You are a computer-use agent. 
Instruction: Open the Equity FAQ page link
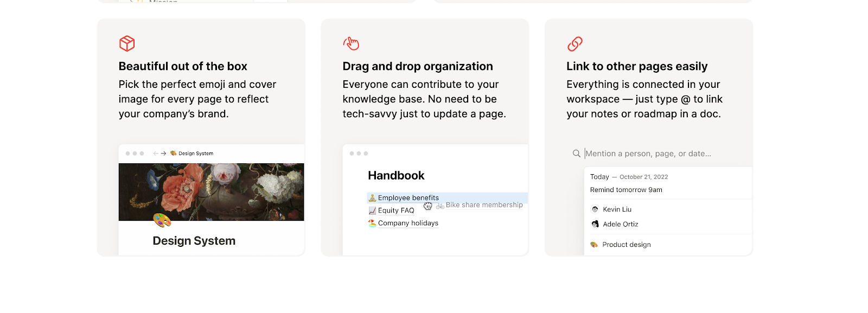click(x=396, y=210)
